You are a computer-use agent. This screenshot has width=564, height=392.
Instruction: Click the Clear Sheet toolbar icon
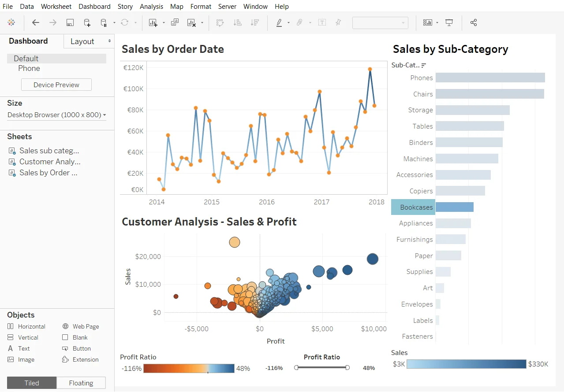point(191,22)
